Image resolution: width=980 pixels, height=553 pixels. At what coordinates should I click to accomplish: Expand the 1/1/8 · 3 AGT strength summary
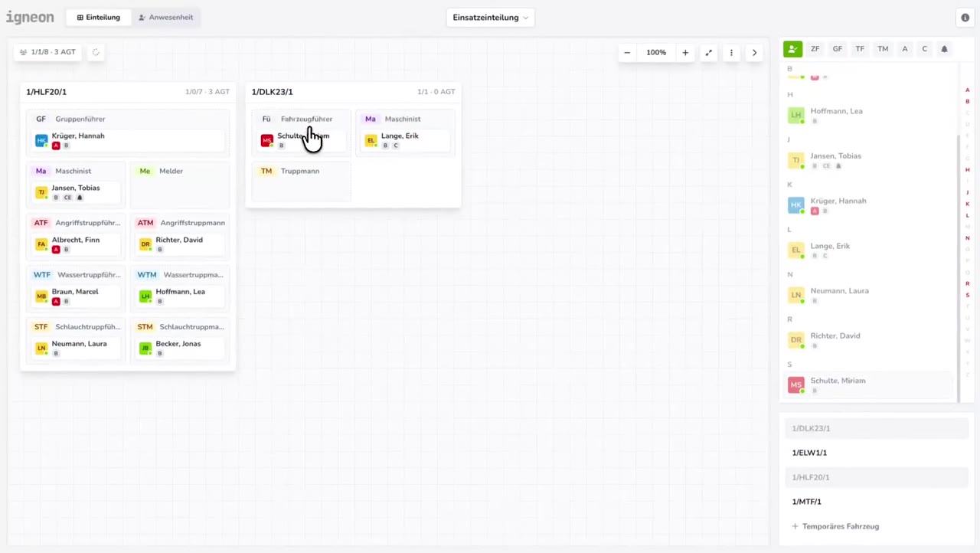pos(47,52)
